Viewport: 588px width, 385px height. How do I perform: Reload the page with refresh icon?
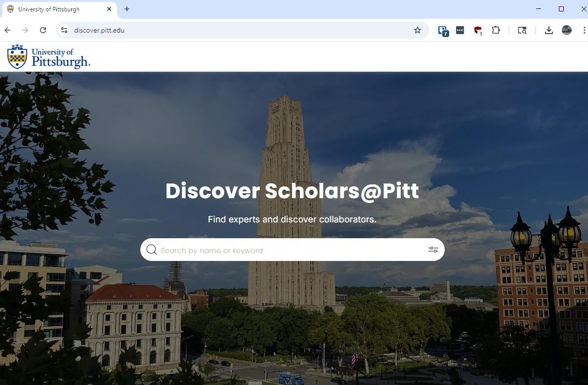point(43,30)
